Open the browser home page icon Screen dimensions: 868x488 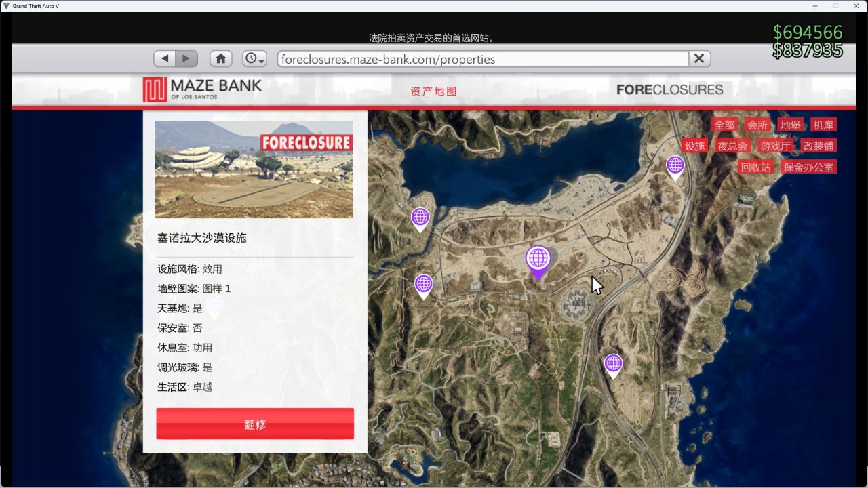point(221,59)
